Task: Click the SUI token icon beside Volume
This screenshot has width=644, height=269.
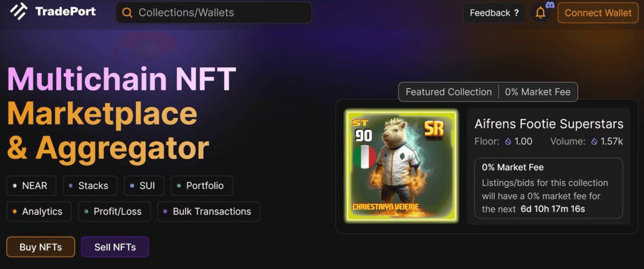Action: click(x=594, y=142)
